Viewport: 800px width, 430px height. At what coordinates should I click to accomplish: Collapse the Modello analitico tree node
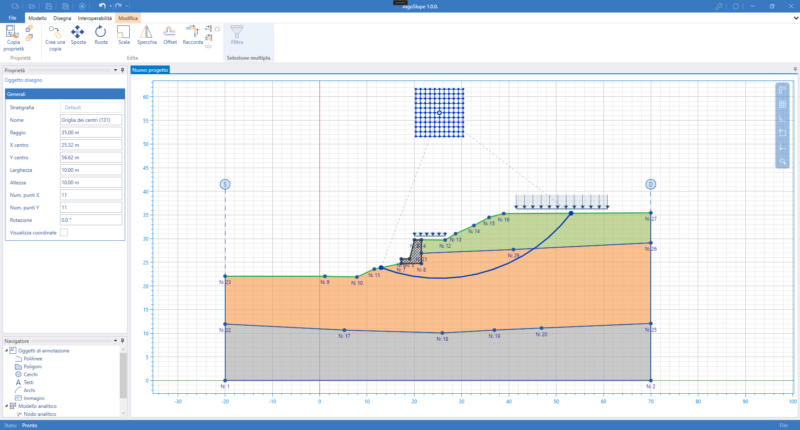(7, 406)
